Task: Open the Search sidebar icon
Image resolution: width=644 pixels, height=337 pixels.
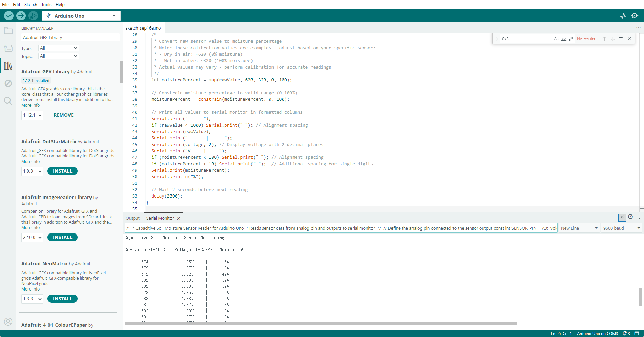Action: [x=8, y=101]
